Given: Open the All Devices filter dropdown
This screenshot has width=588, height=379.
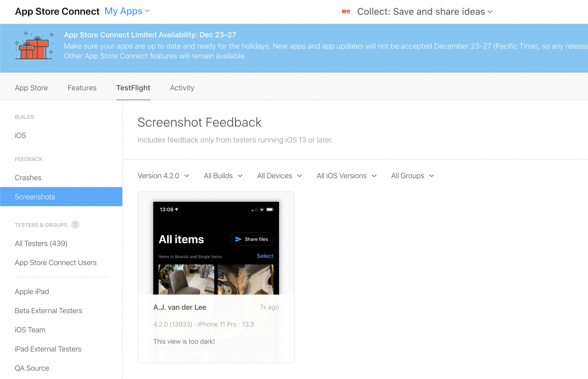Looking at the screenshot, I should tap(279, 176).
